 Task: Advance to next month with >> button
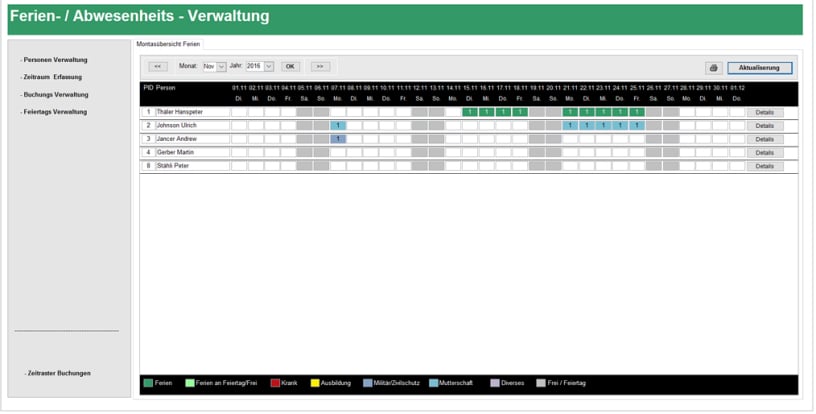tap(320, 66)
